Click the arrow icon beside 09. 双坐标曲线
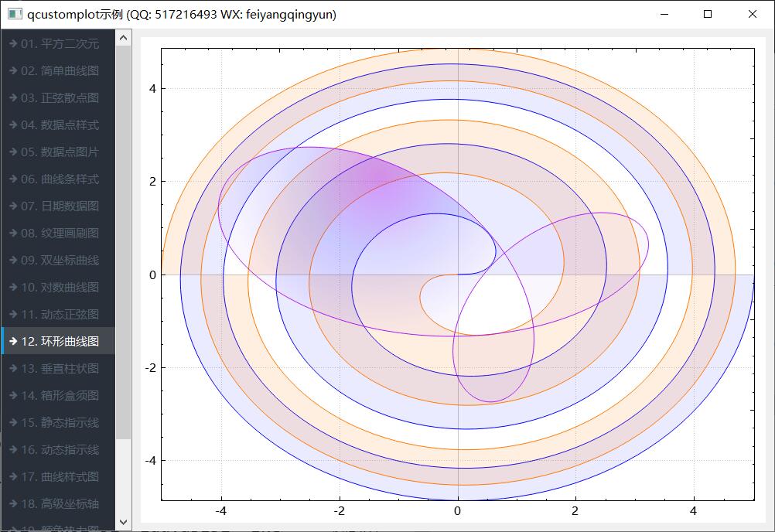 (x=13, y=261)
